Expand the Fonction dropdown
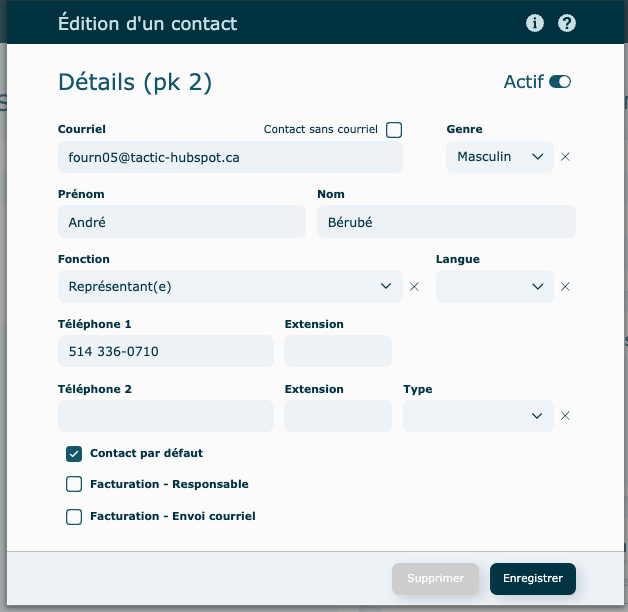 click(230, 287)
